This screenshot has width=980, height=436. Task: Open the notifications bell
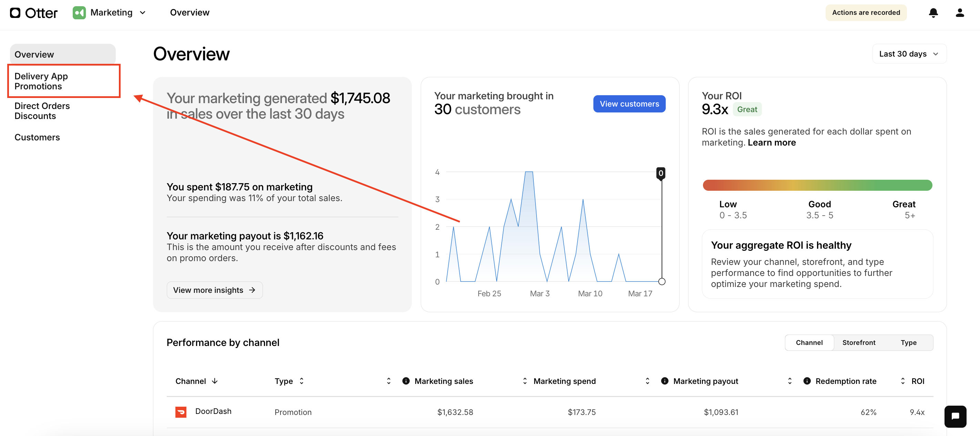[x=933, y=13]
